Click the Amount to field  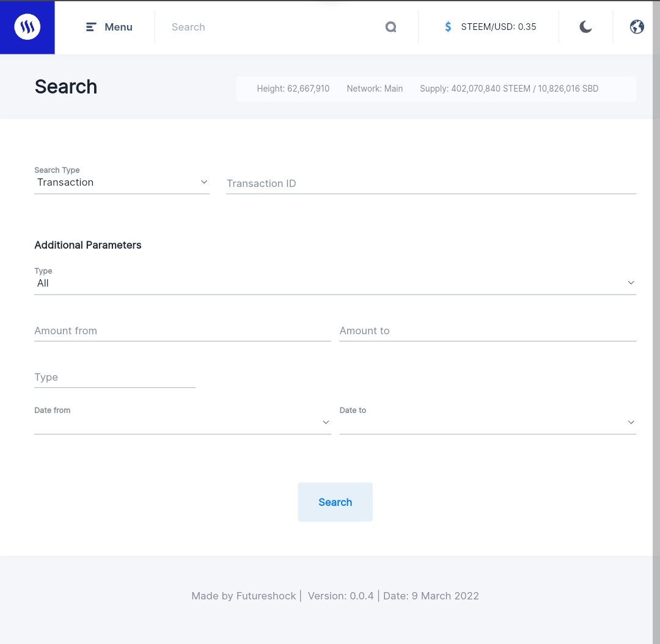tap(488, 331)
